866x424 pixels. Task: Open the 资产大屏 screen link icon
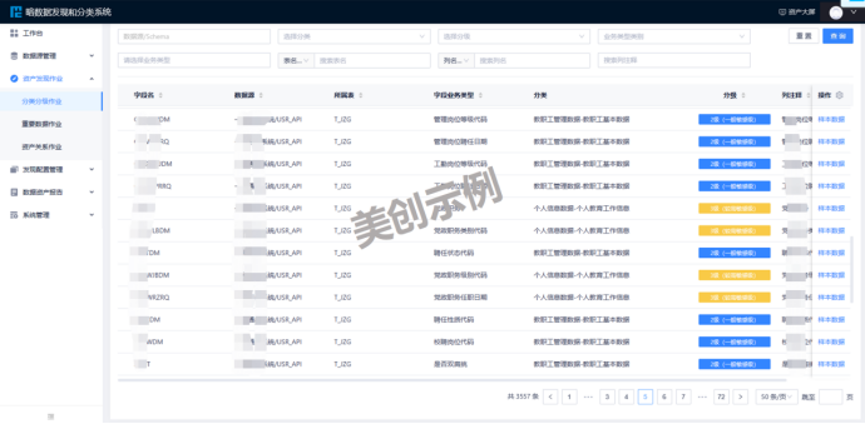click(x=781, y=12)
